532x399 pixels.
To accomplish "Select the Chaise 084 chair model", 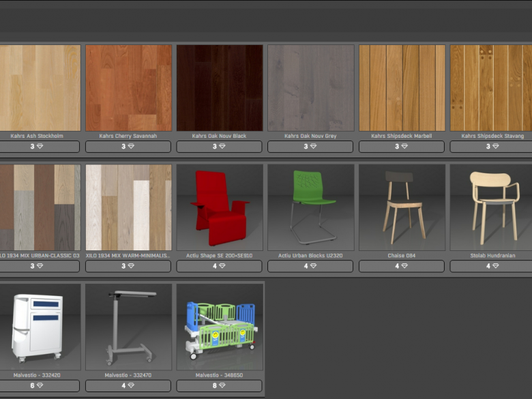I will point(402,207).
